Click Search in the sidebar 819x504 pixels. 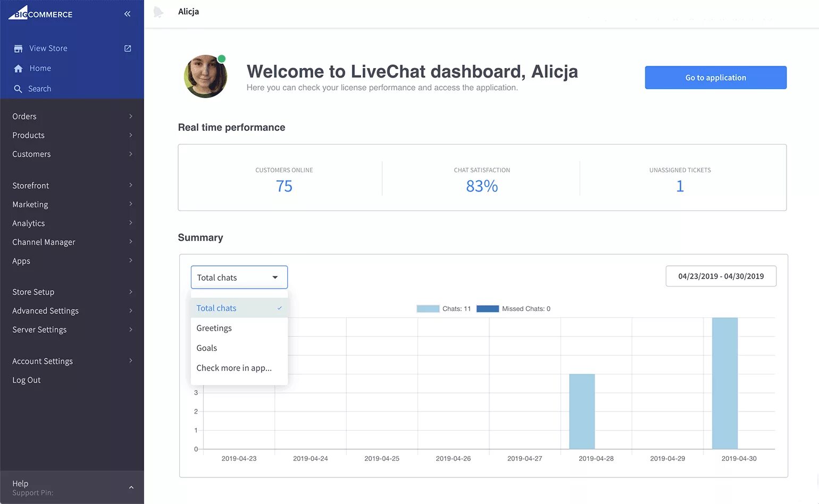(x=40, y=89)
